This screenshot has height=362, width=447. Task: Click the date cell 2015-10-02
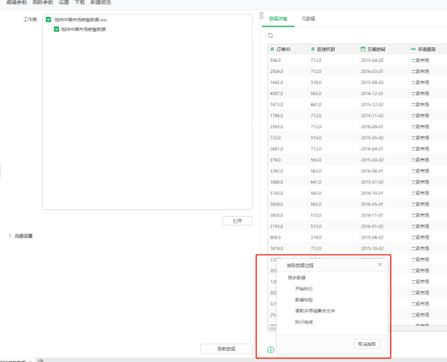(x=372, y=248)
